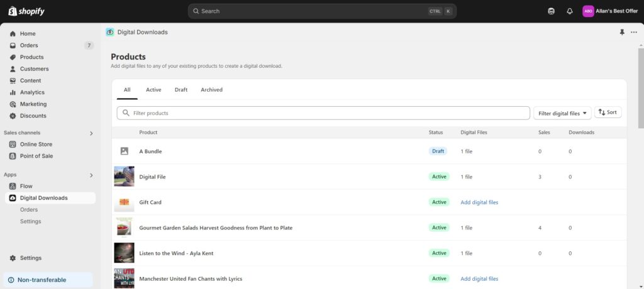Open the Allan's Best Offer account menu

coord(610,11)
